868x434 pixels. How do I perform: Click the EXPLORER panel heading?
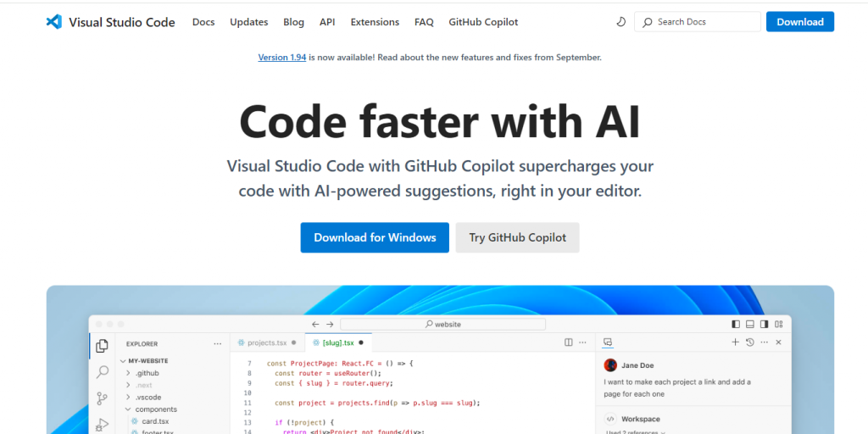142,344
